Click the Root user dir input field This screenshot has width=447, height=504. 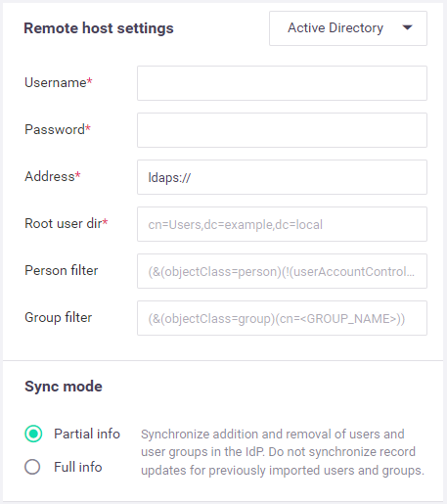282,224
